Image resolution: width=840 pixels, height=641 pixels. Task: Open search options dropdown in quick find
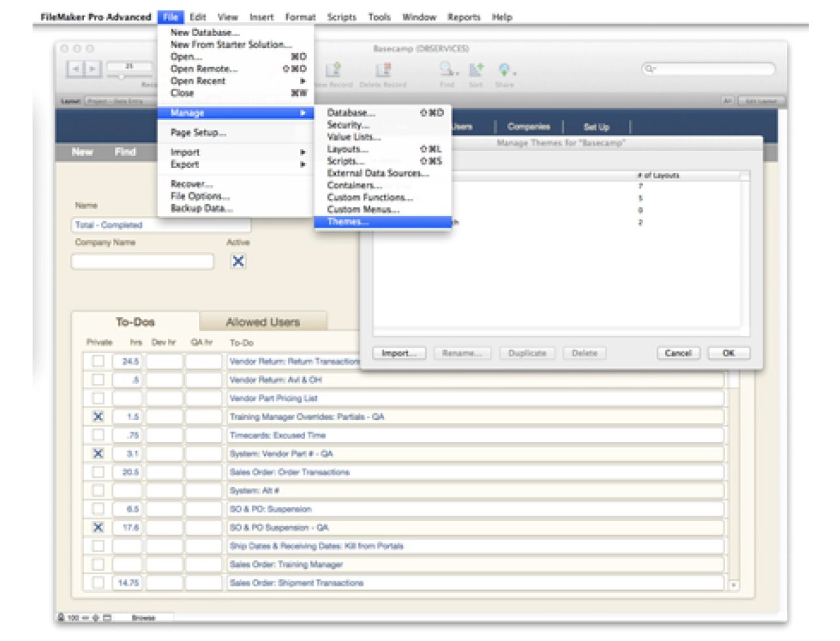(x=650, y=68)
